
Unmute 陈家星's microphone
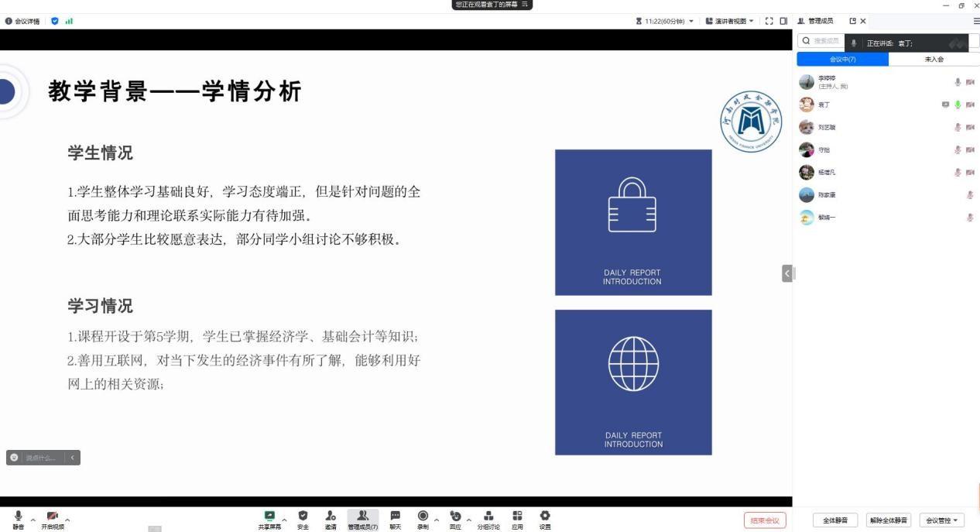point(970,195)
